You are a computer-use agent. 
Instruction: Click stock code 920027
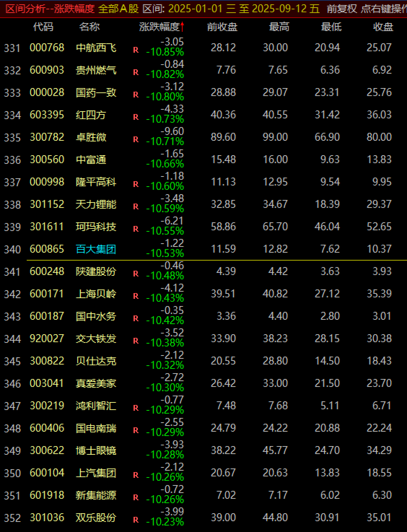click(47, 339)
